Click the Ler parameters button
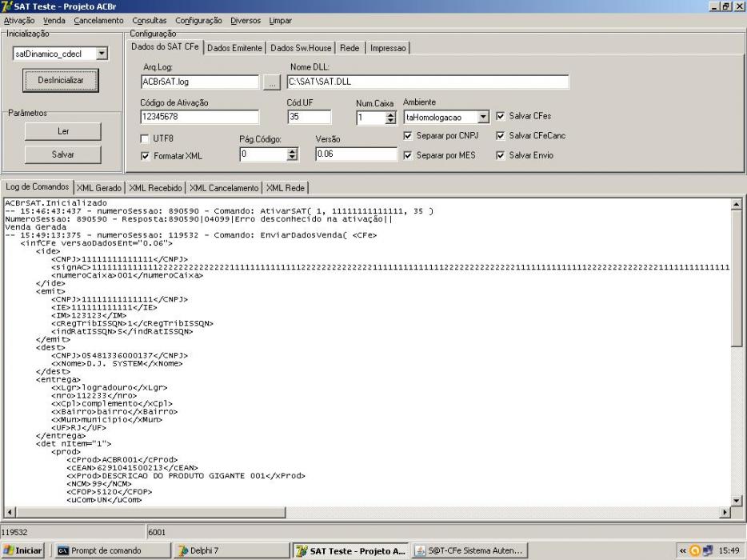 63,131
